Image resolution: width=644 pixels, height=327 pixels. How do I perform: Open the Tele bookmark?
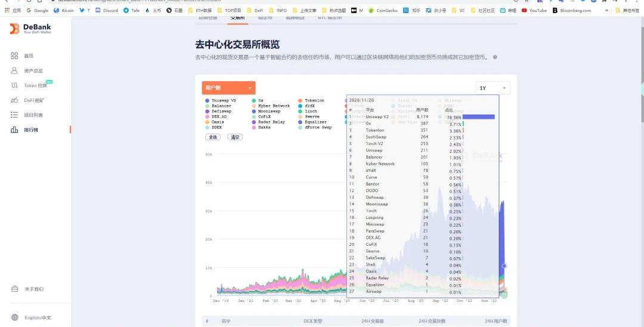[131, 10]
